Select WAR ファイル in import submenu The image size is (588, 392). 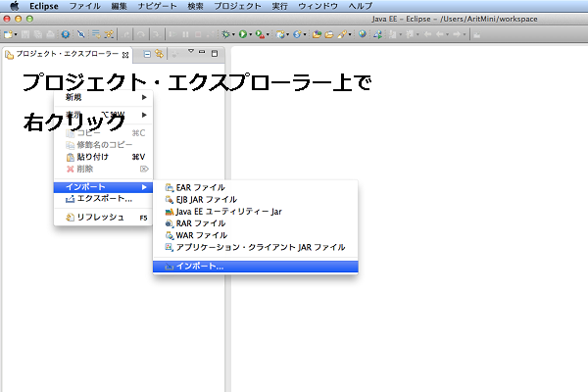(256, 235)
